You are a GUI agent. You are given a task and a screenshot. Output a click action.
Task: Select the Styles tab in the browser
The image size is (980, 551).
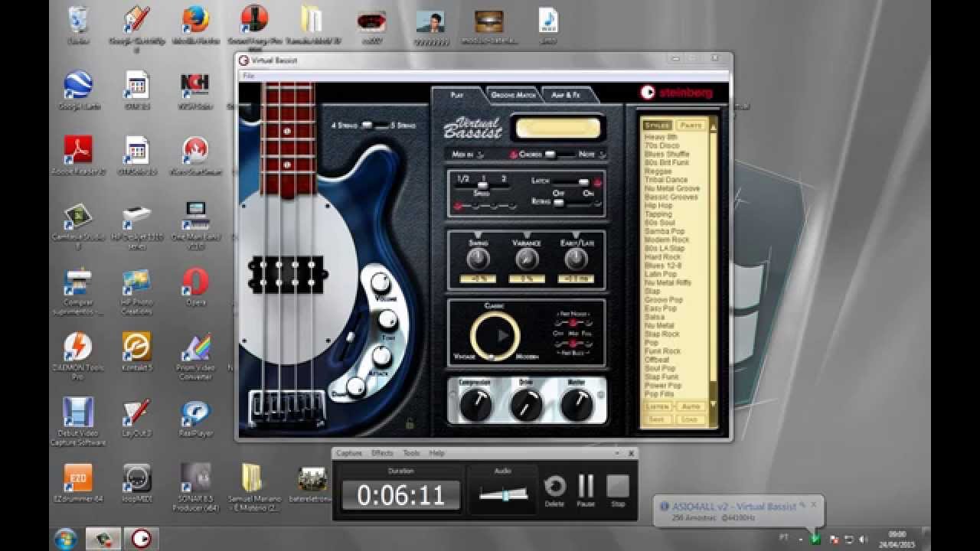tap(657, 126)
